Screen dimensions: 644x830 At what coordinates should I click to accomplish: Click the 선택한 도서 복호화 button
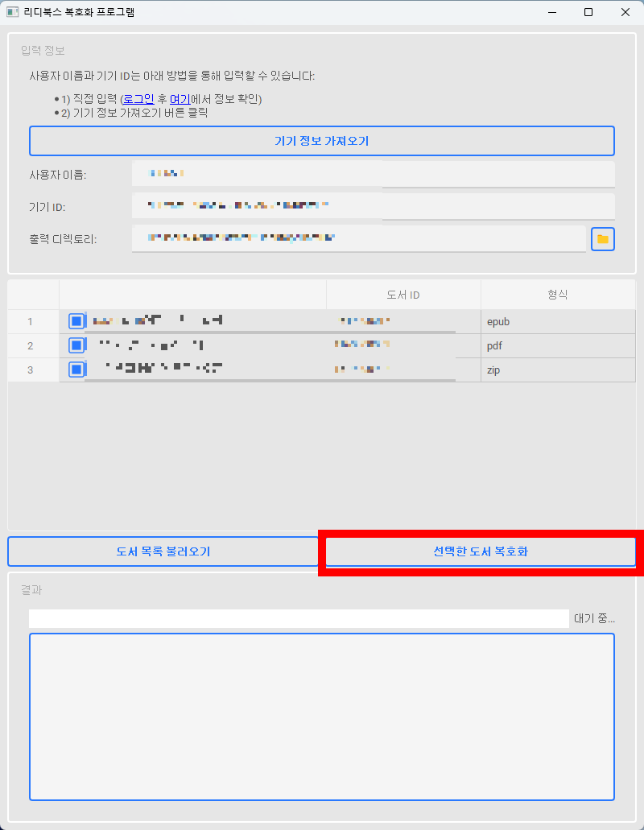click(481, 551)
